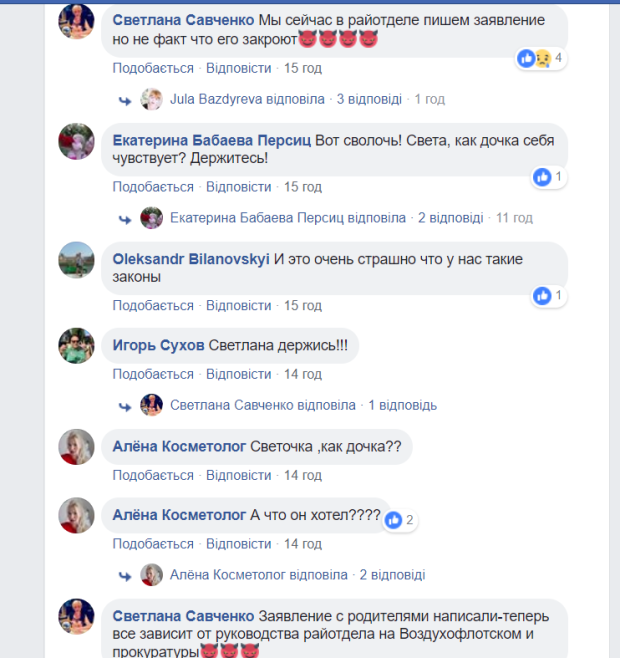
Task: Open likes on 'А что он хотел' comment
Action: pyautogui.click(x=400, y=520)
